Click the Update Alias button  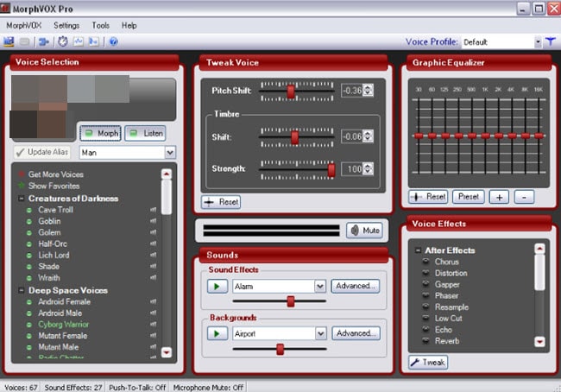[42, 152]
